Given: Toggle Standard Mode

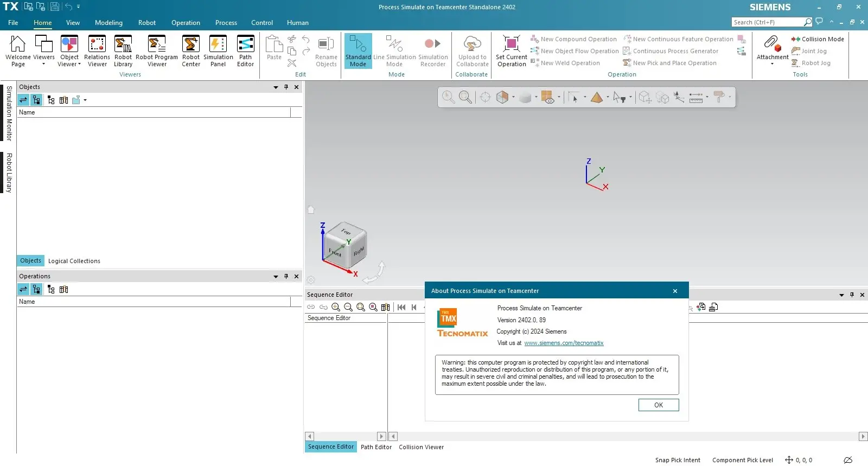Looking at the screenshot, I should click(x=358, y=51).
